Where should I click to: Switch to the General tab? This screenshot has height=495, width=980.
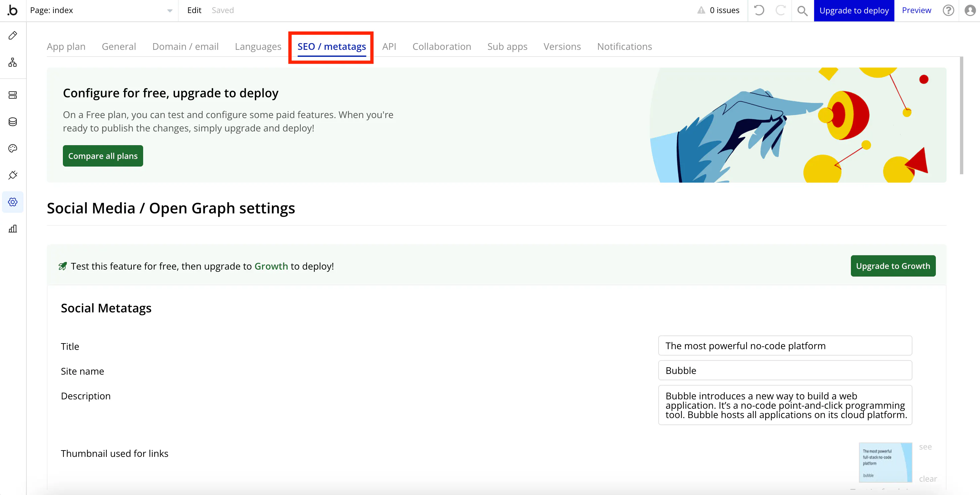pos(119,46)
